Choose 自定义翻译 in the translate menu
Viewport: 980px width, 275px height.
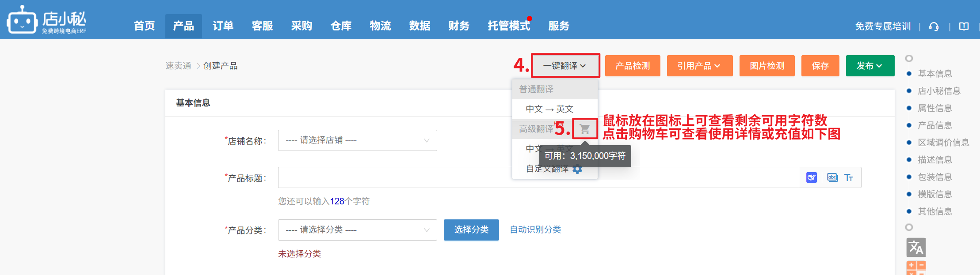coord(547,169)
